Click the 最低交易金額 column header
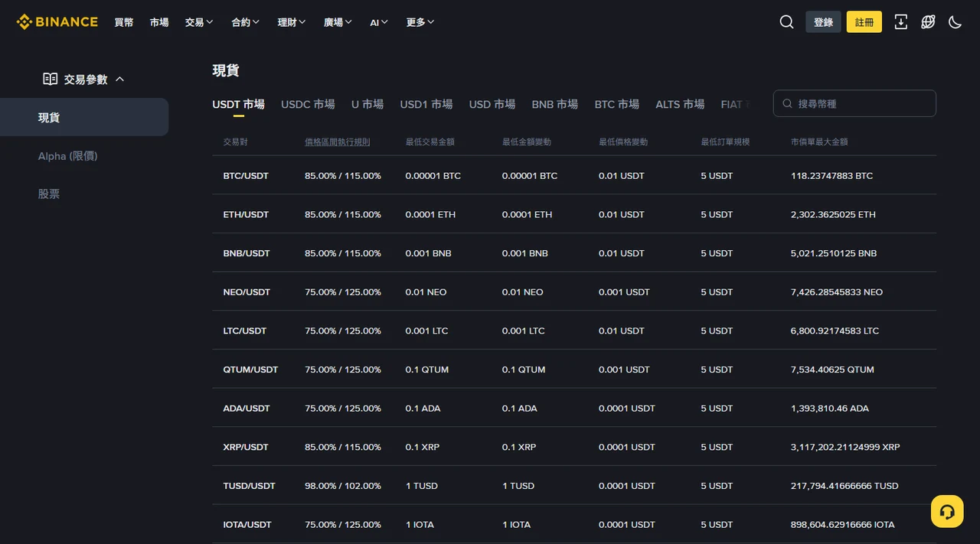980x544 pixels. (x=430, y=142)
